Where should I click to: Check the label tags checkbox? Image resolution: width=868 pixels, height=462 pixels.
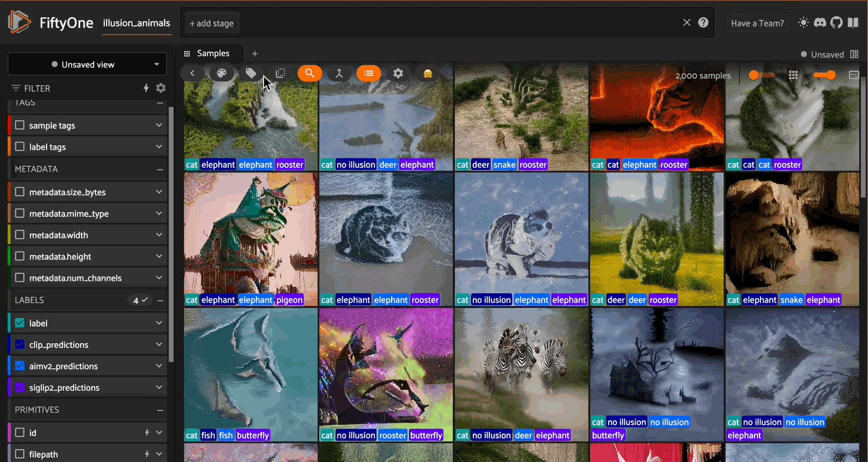coord(20,147)
